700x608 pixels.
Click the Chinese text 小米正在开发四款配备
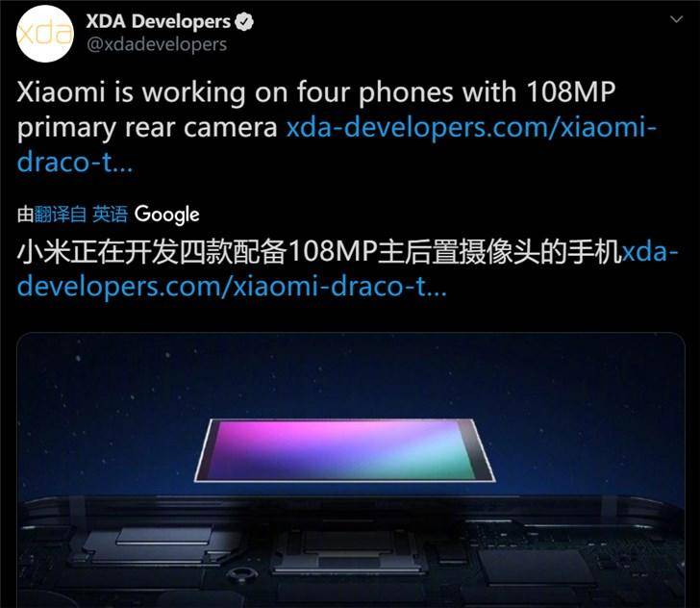coord(151,252)
